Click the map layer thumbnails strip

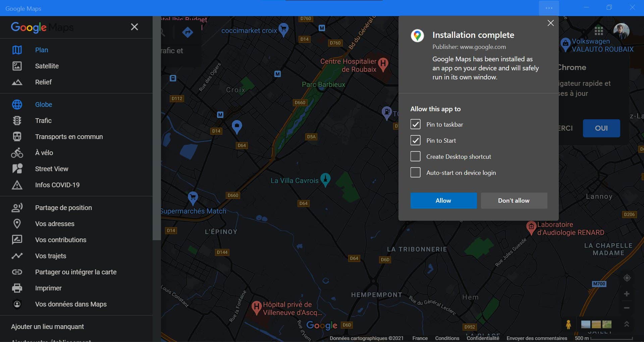[x=596, y=324]
